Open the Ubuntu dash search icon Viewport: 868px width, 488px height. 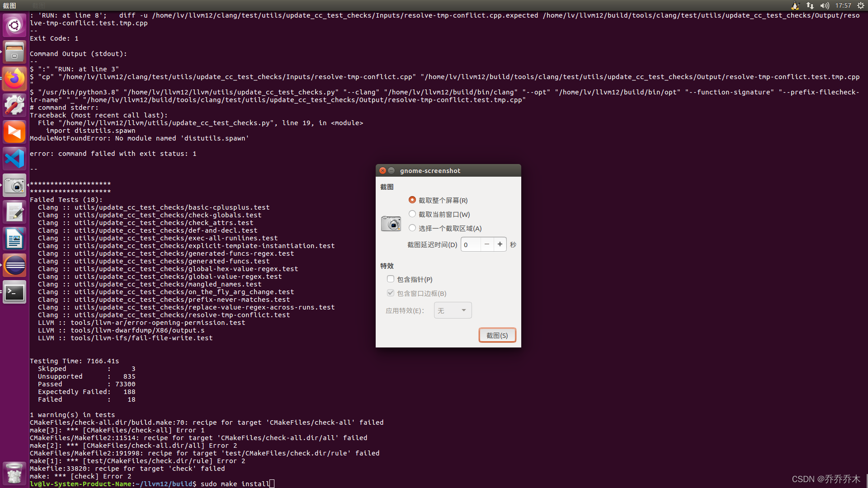point(14,25)
